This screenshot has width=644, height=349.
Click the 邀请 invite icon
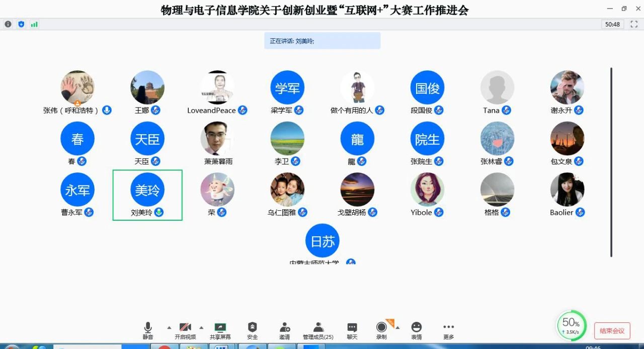pyautogui.click(x=285, y=328)
